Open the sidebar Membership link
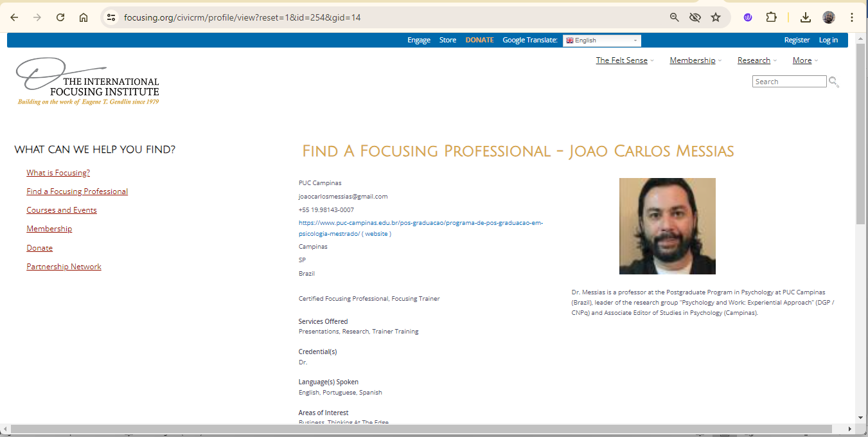 pyautogui.click(x=49, y=229)
